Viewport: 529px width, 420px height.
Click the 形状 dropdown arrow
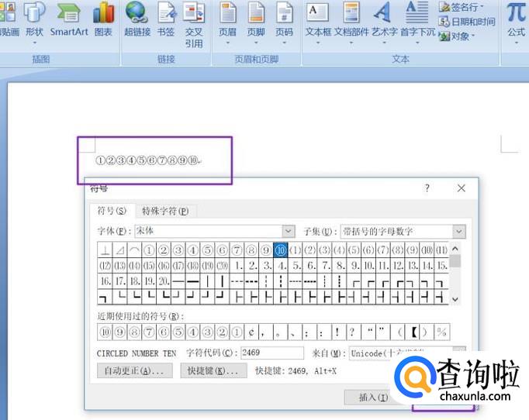coord(34,43)
